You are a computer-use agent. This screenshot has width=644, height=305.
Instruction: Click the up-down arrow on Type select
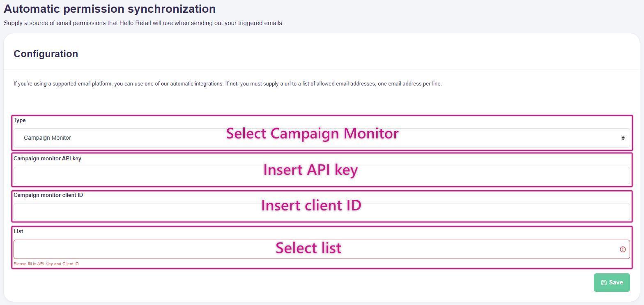coord(623,138)
